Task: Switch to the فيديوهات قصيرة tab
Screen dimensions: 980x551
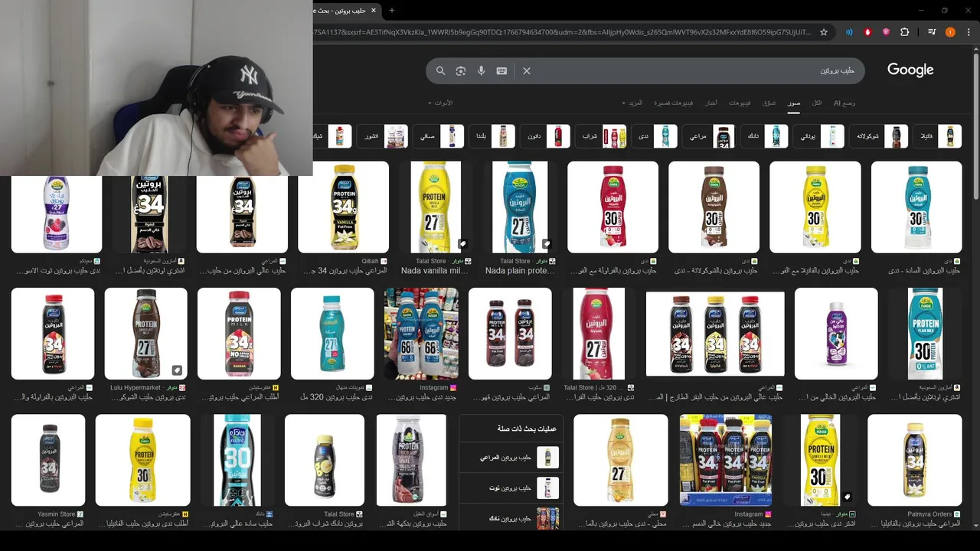Action: coord(673,103)
